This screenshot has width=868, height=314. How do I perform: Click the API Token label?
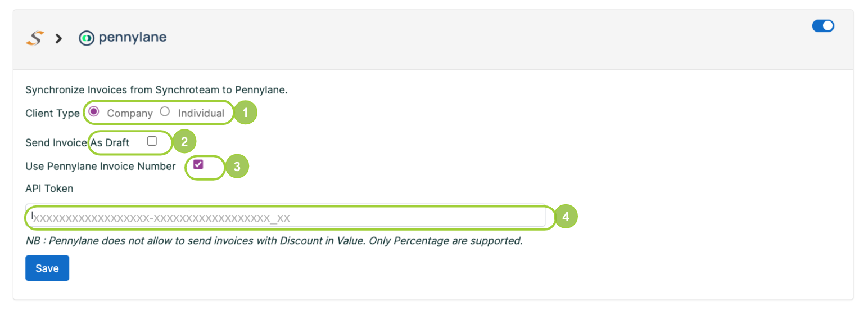pos(49,189)
